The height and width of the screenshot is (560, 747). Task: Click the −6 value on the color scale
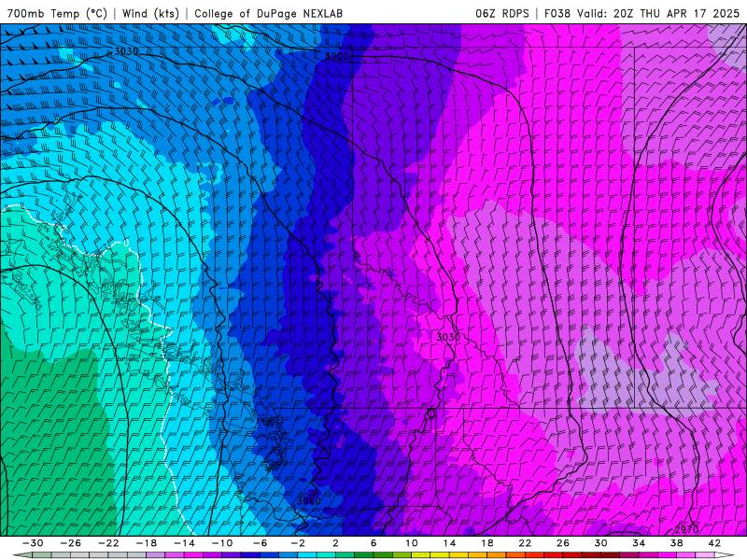[x=260, y=543]
